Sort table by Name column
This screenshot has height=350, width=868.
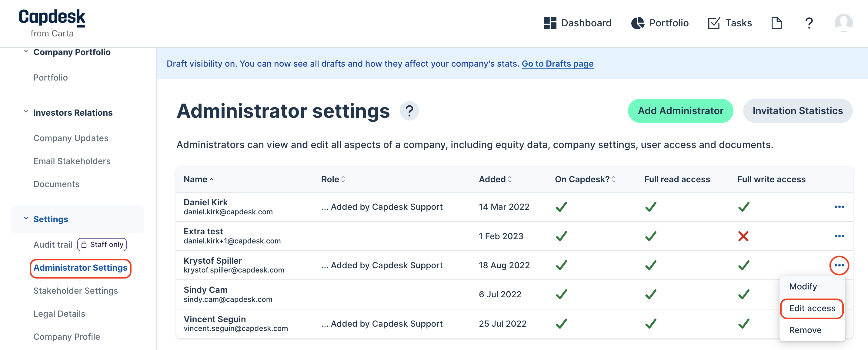pyautogui.click(x=199, y=179)
